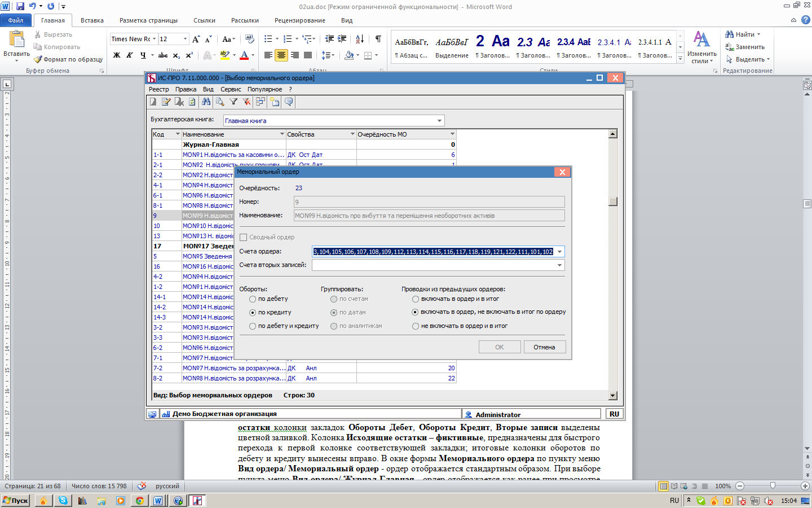Open the Счета ордера dropdown list
Viewport: 812px width, 508px height.
559,252
